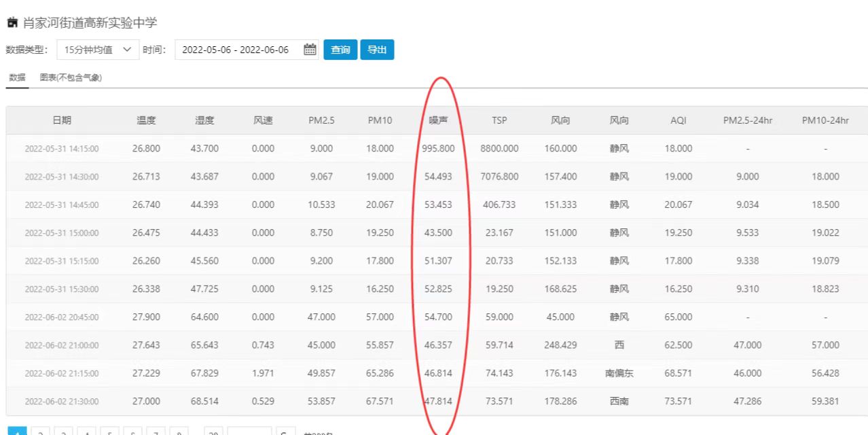Click the 日期 column header
The height and width of the screenshot is (435, 868).
click(x=62, y=120)
